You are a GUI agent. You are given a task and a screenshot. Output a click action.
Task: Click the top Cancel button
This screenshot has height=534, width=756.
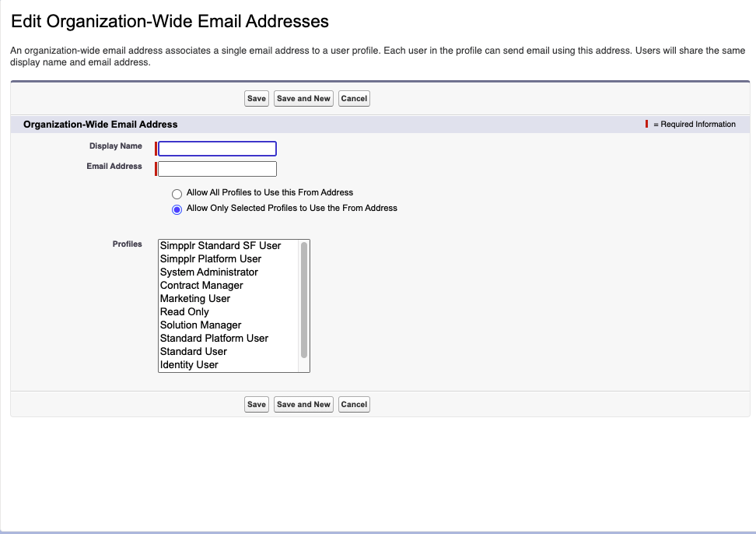[x=354, y=98]
